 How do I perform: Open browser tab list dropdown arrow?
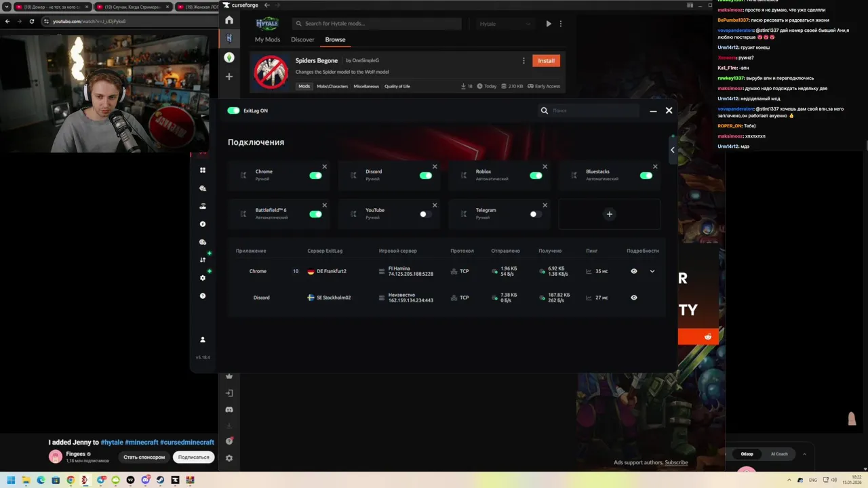6,7
